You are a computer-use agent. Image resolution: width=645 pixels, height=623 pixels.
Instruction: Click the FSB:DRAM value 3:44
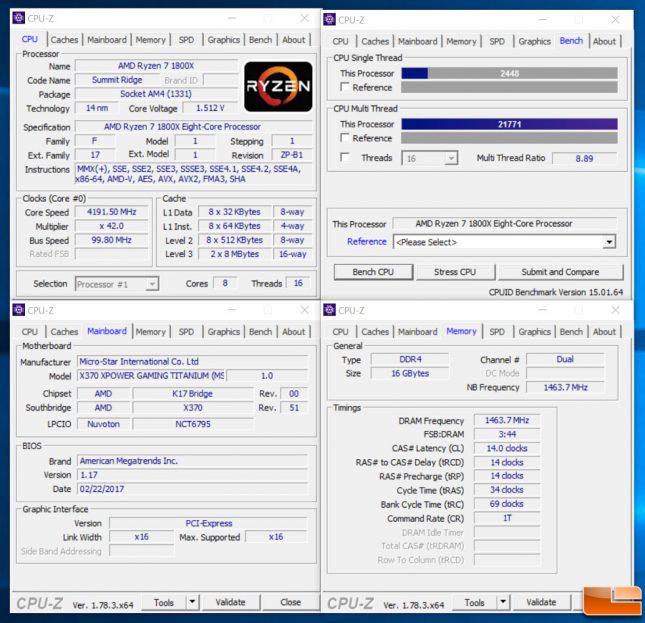click(x=507, y=434)
